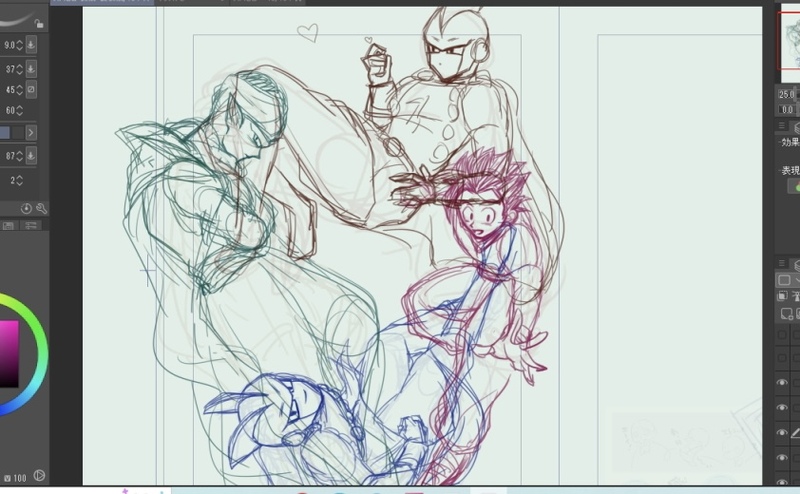Hide the layer with the topmost eye icon

coord(782,383)
